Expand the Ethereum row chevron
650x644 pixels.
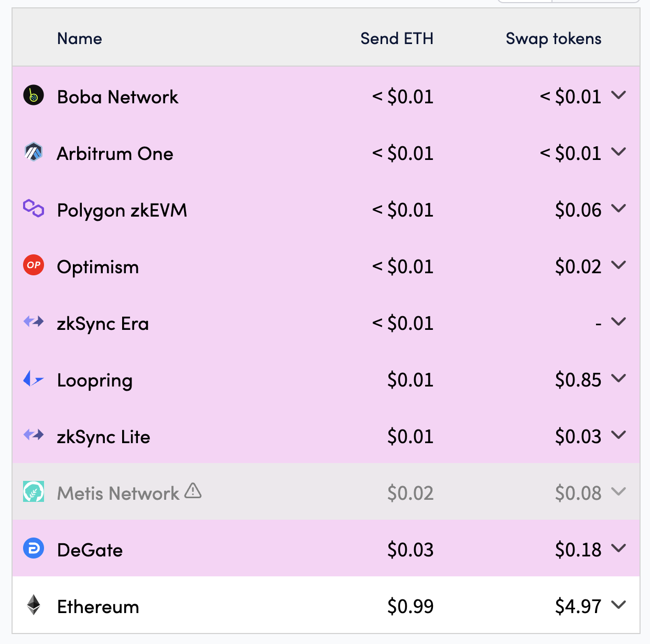(619, 605)
